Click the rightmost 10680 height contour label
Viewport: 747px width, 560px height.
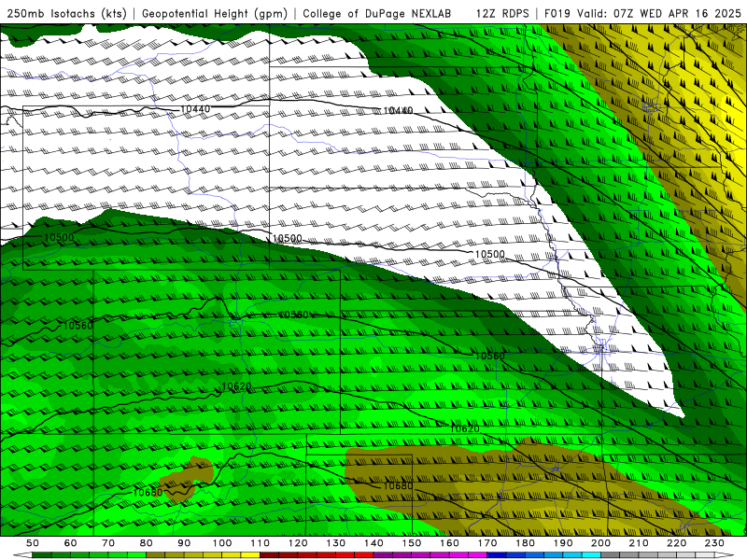(399, 485)
